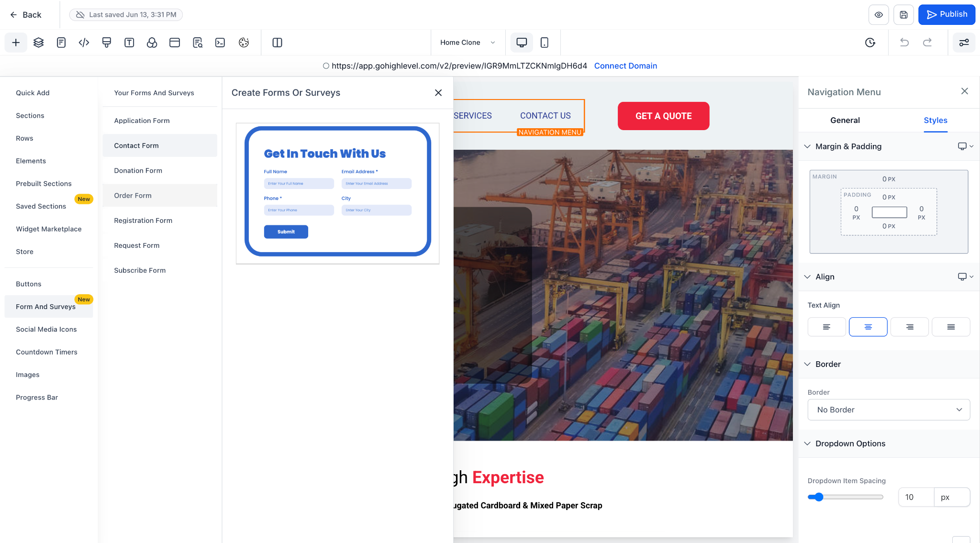Open the No Border dropdown
The height and width of the screenshot is (543, 980).
[889, 410]
